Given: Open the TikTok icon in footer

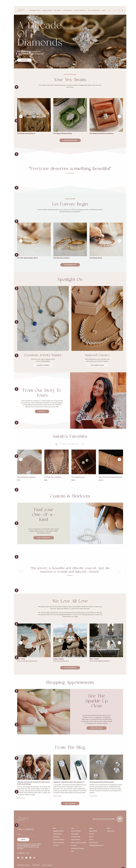Looking at the screenshot, I should pos(34,858).
